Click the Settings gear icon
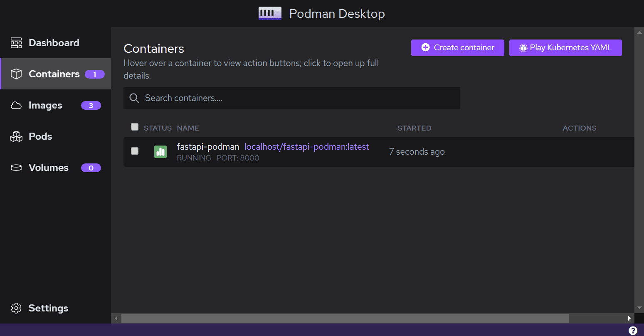The width and height of the screenshot is (644, 336). point(16,308)
